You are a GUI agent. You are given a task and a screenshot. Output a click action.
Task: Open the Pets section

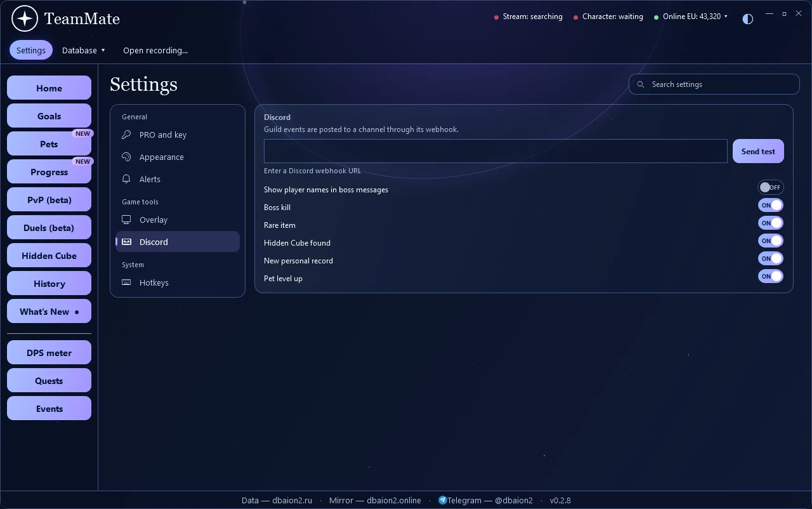click(49, 144)
